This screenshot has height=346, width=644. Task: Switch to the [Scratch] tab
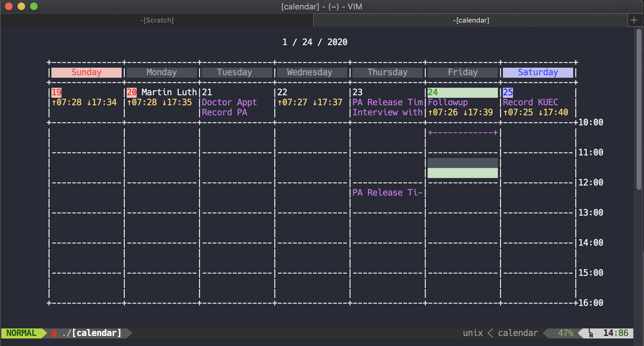pyautogui.click(x=157, y=20)
